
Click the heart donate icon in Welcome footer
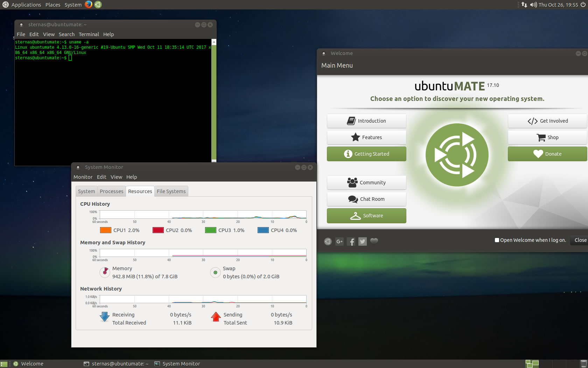coord(374,241)
